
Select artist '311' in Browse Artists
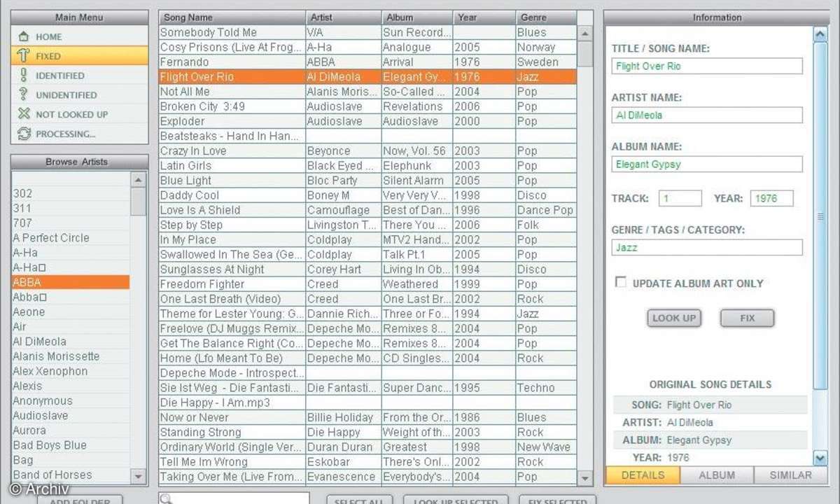tap(71, 208)
